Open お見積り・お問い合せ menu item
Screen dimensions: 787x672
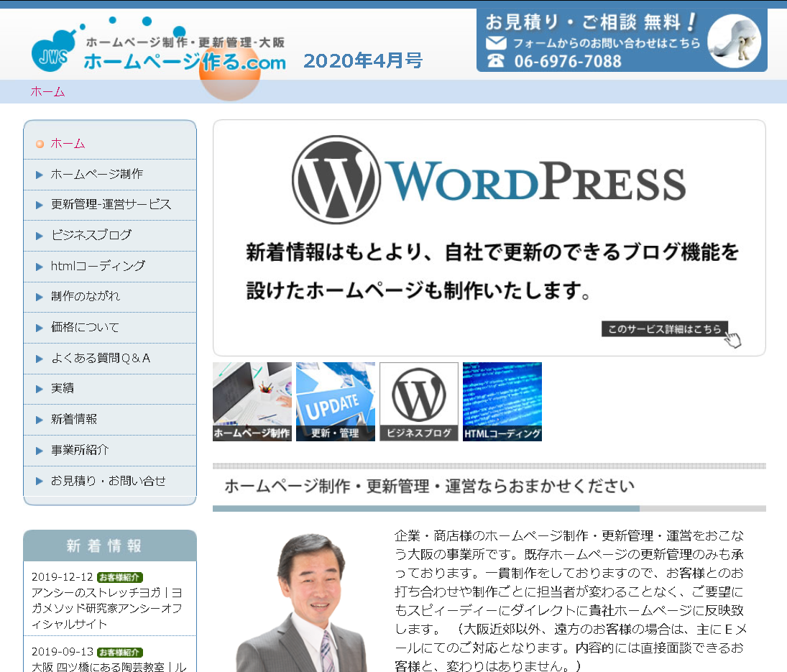[110, 482]
